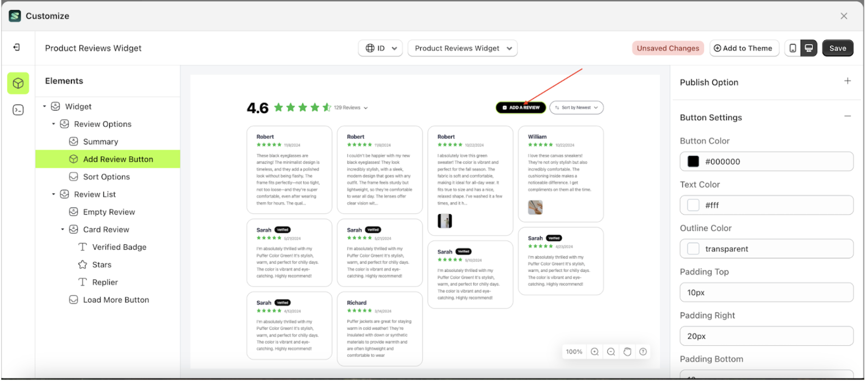The image size is (868, 383).
Task: Collapse the Card Review tree node
Action: [x=62, y=230]
